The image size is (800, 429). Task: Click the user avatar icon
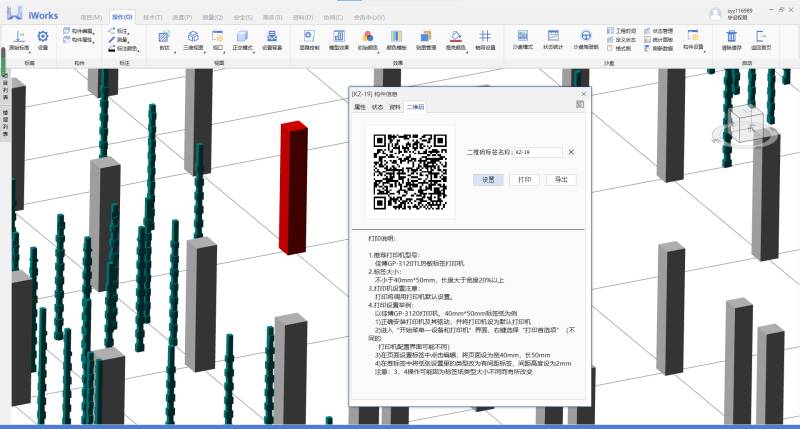[716, 14]
